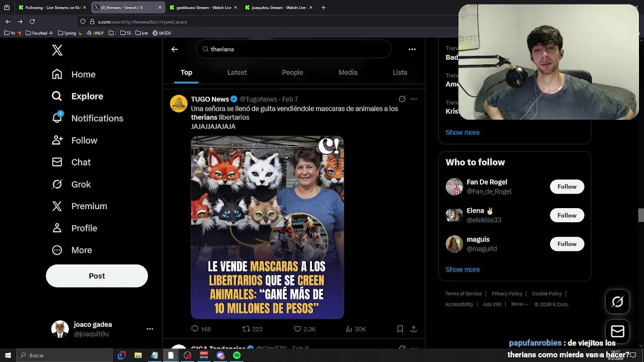Repost the TUGO News post
This screenshot has height=362, width=644.
(252, 329)
